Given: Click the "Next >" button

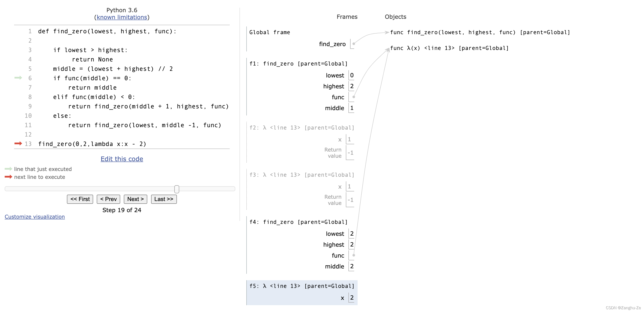Looking at the screenshot, I should pyautogui.click(x=135, y=199).
